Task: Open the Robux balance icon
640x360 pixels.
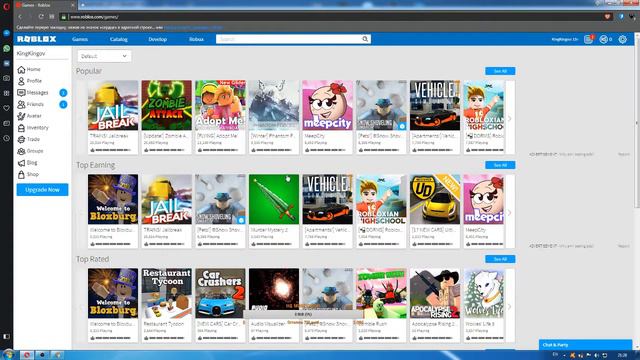Action: (x=604, y=39)
